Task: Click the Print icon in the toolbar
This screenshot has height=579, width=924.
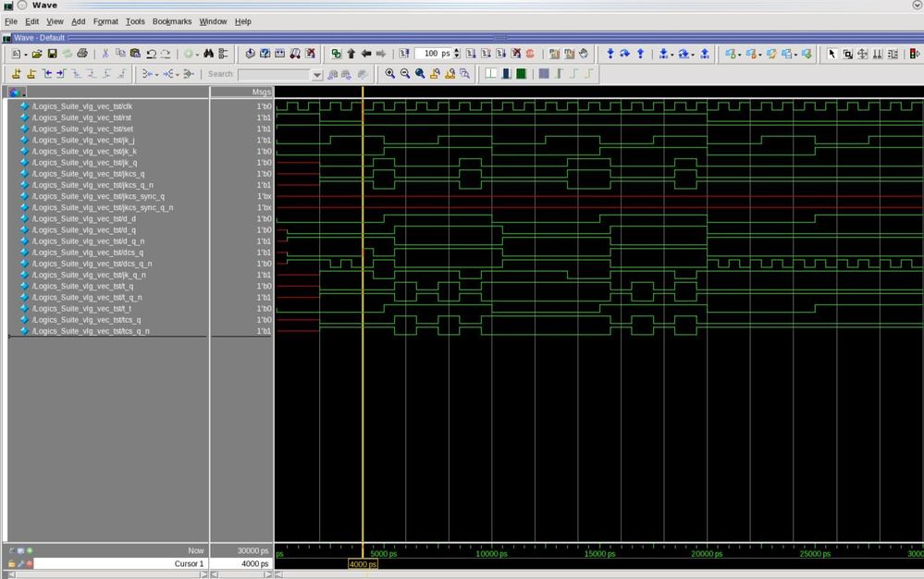Action: [x=82, y=54]
